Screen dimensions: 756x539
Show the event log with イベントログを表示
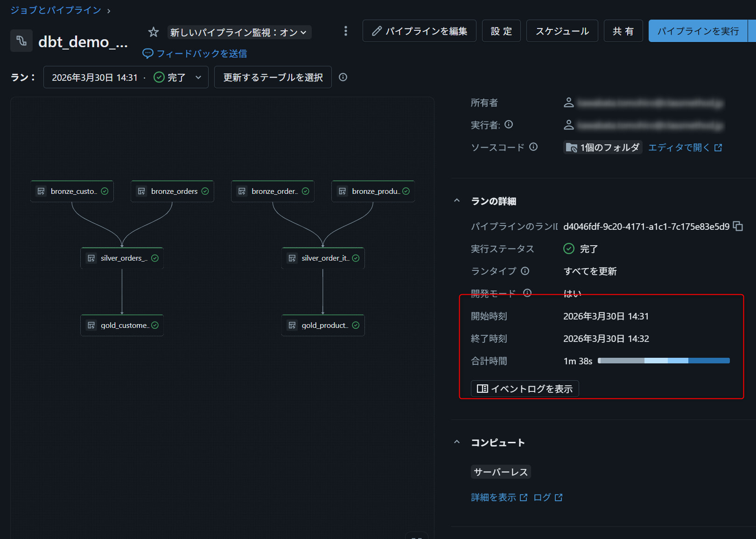click(x=525, y=389)
